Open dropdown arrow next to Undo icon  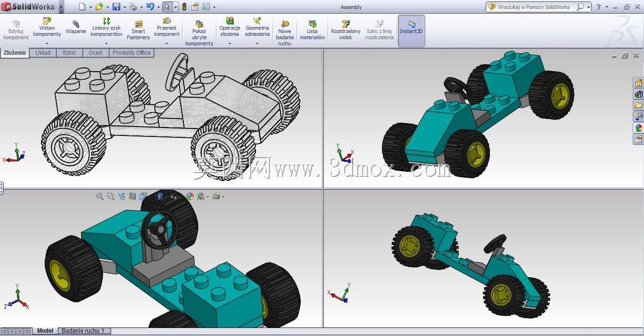158,7
